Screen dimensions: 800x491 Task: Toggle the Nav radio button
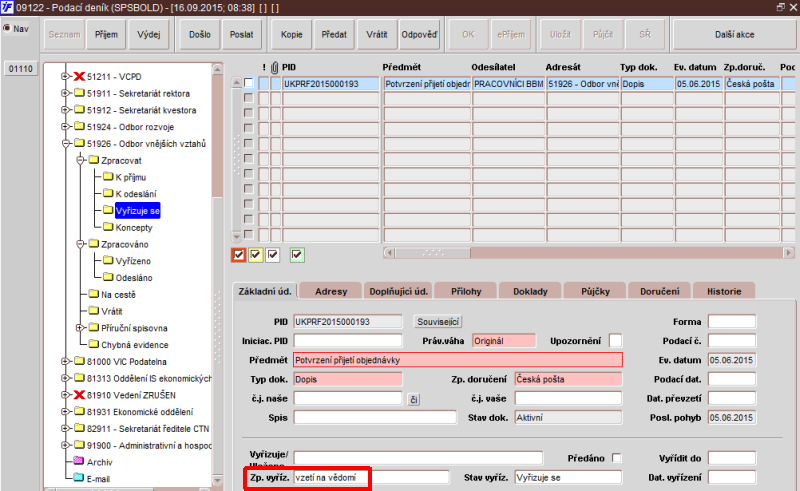[7, 28]
